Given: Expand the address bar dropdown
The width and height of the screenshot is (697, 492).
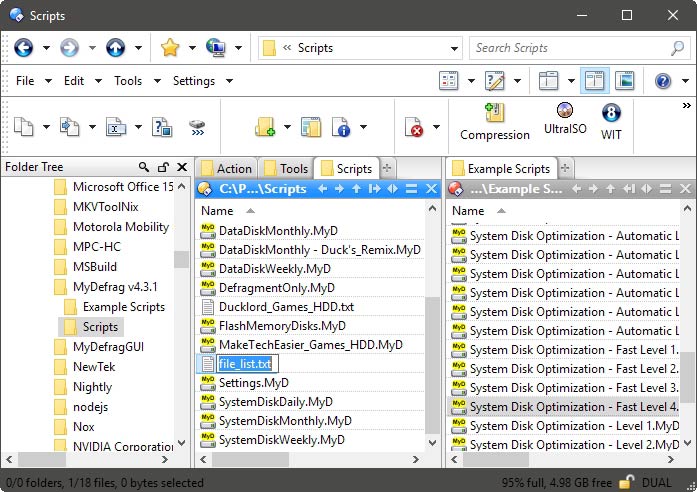Looking at the screenshot, I should pyautogui.click(x=453, y=48).
